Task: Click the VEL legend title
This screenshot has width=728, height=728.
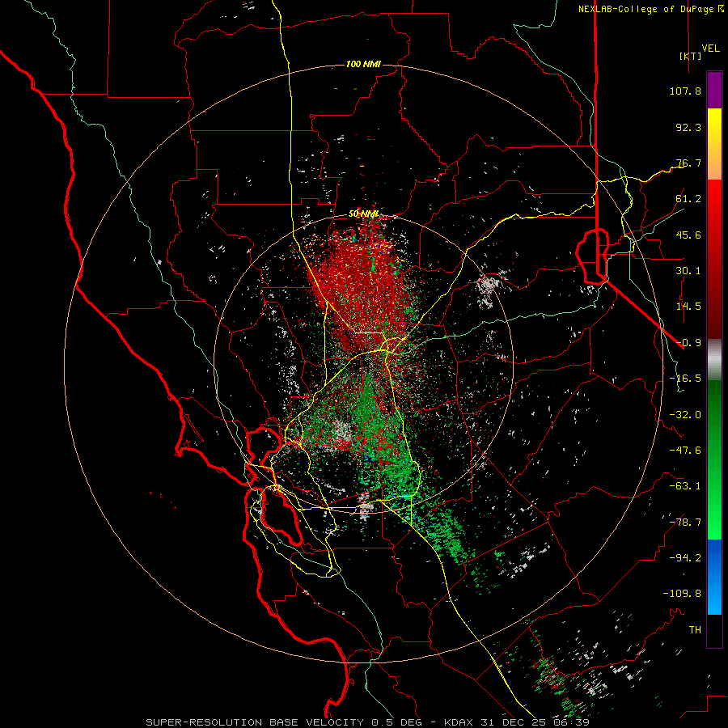Action: click(710, 49)
